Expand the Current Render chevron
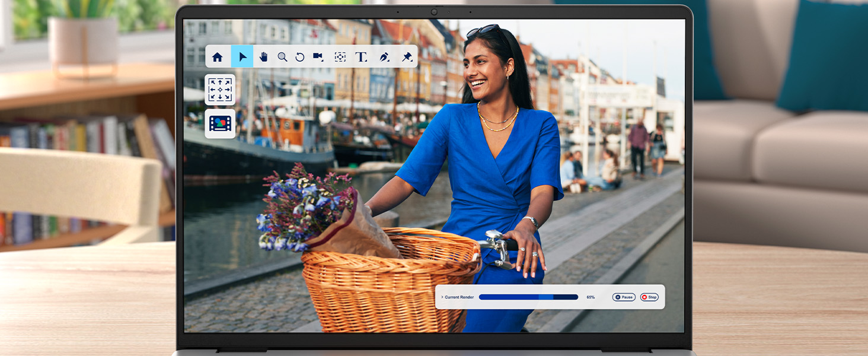This screenshot has height=356, width=868. coord(442,297)
